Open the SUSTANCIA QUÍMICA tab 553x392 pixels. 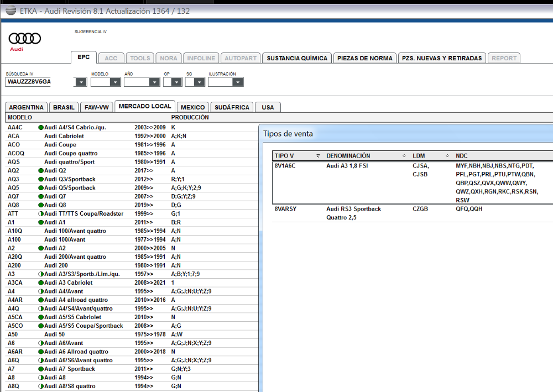pos(297,58)
